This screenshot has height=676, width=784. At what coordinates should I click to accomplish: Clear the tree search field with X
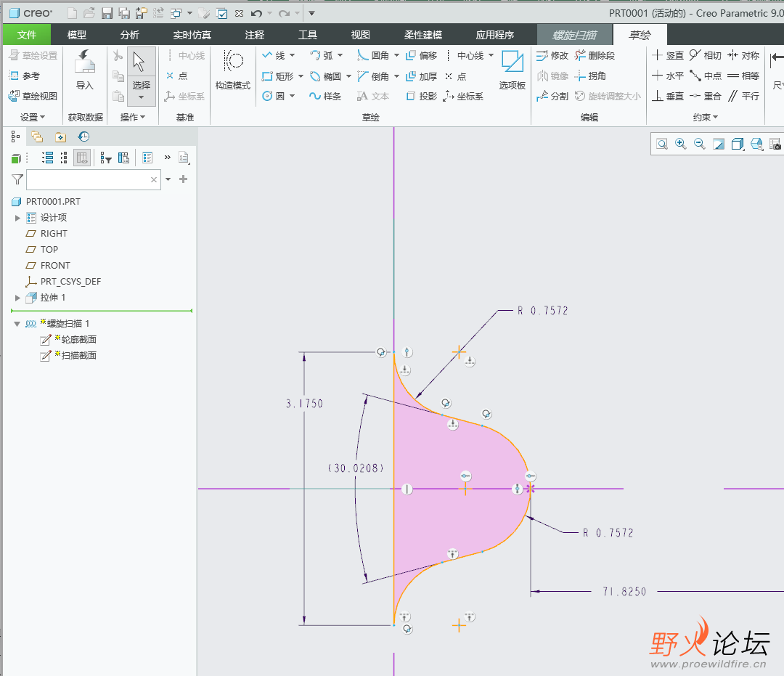[x=154, y=179]
